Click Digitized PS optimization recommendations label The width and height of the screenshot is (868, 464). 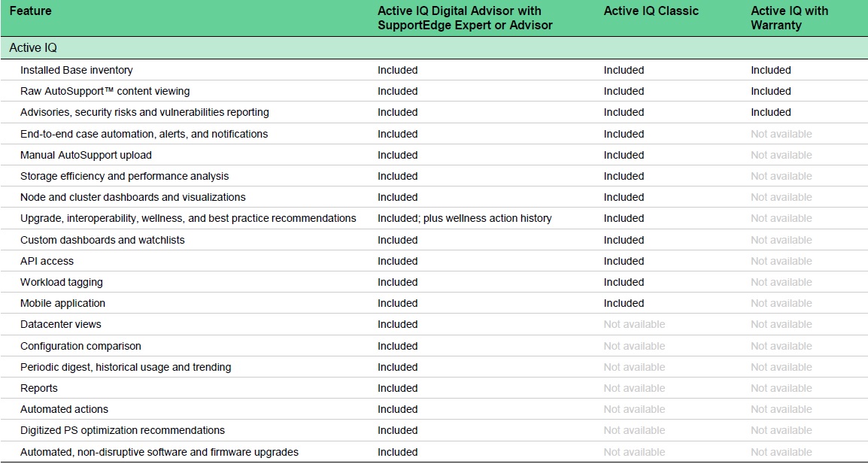(122, 430)
